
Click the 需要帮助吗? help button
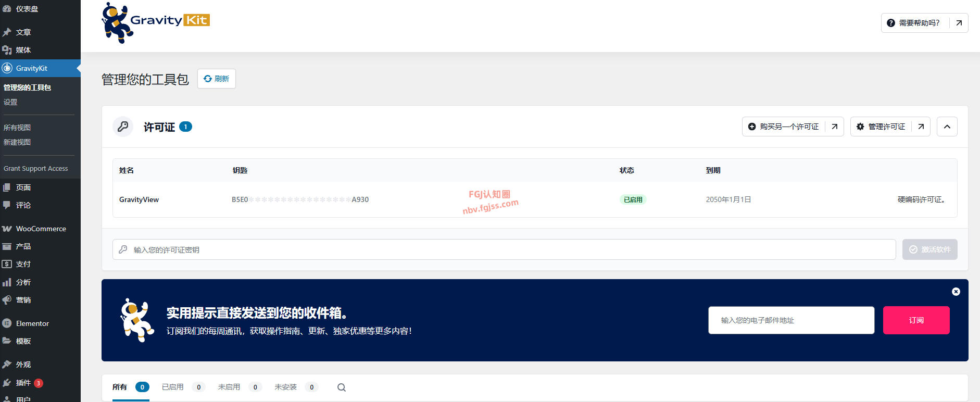tap(924, 23)
